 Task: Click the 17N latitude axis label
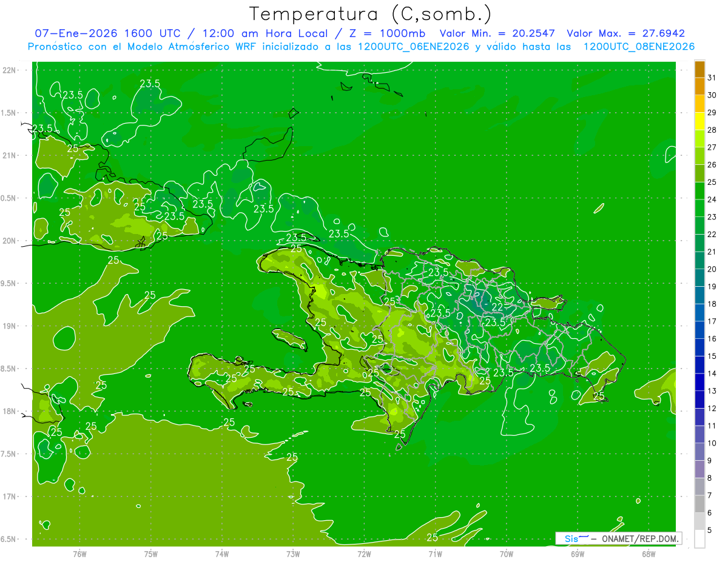tap(9, 497)
